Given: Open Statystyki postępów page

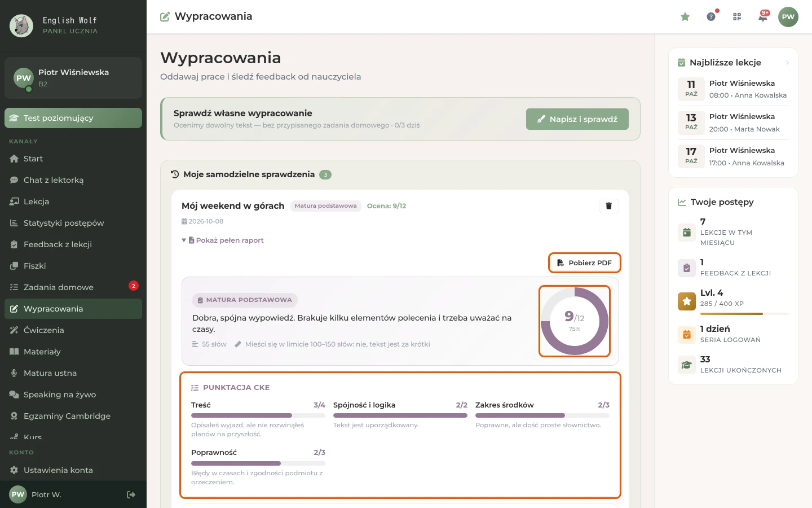Looking at the screenshot, I should [73, 223].
